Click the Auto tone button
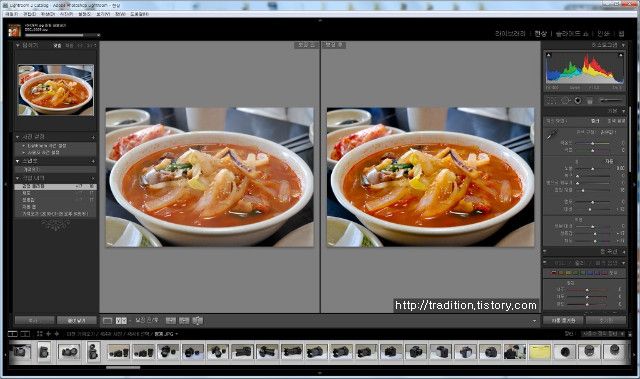The image size is (640, 379). click(609, 162)
